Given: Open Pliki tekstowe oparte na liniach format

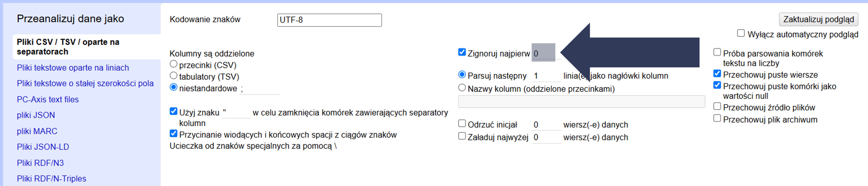Looking at the screenshot, I should pos(73,68).
